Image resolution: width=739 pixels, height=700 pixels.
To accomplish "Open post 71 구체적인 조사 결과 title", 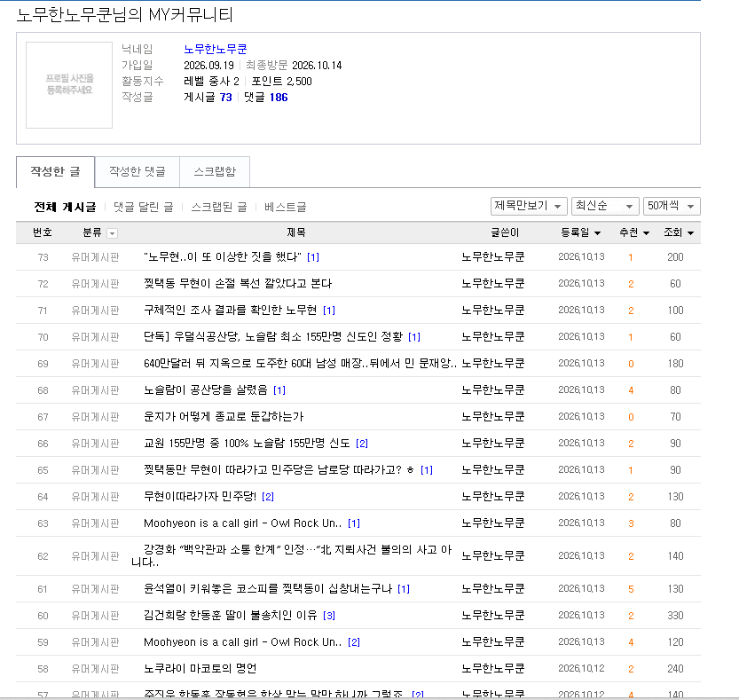I will point(231,311).
